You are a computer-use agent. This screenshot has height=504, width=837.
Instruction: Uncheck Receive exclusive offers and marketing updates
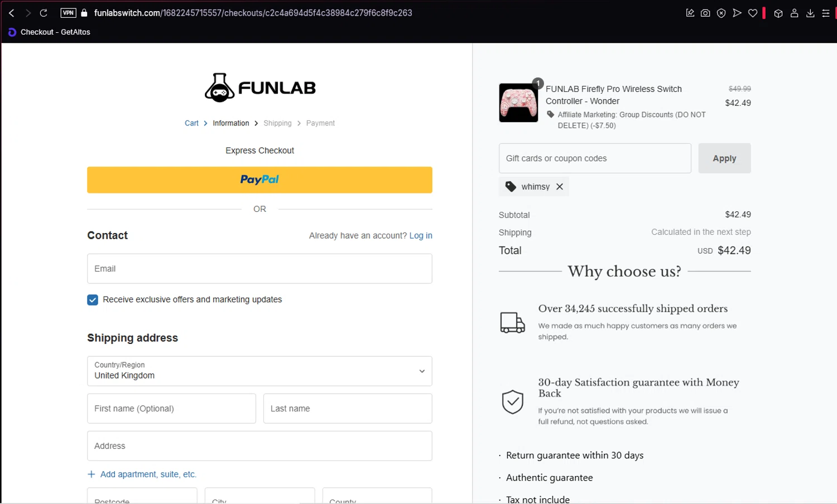click(x=93, y=300)
